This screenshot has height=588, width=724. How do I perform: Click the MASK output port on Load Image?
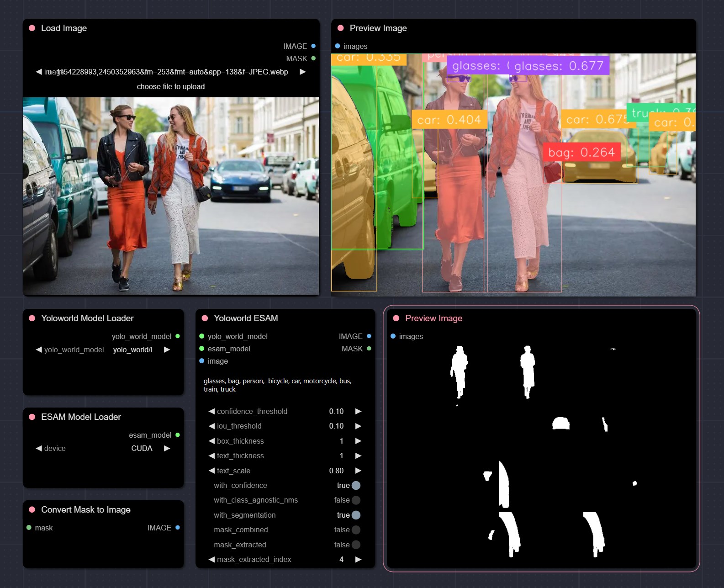pos(313,58)
